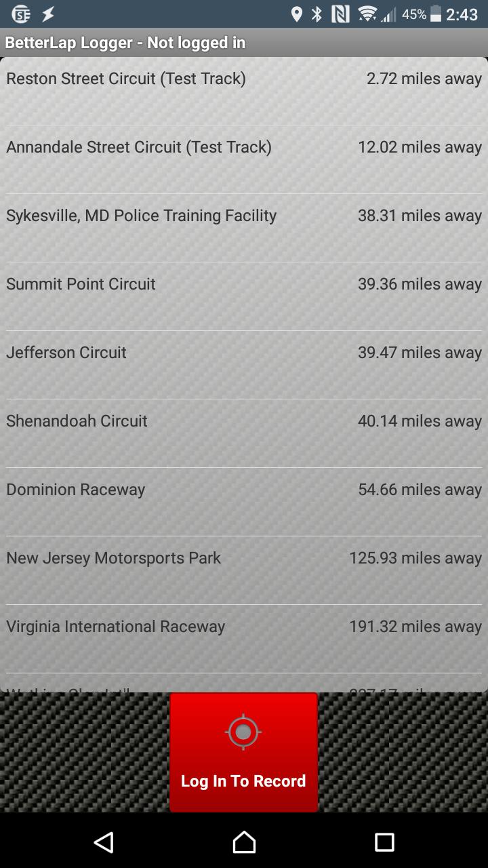Open recent apps with square icon
Screen dimensions: 488x868
(x=384, y=842)
